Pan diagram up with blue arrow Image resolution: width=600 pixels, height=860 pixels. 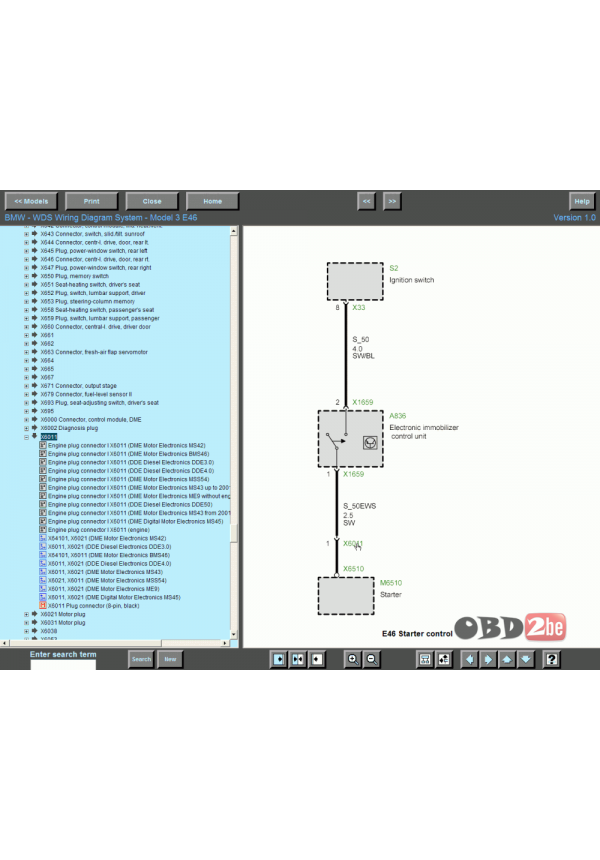[507, 659]
